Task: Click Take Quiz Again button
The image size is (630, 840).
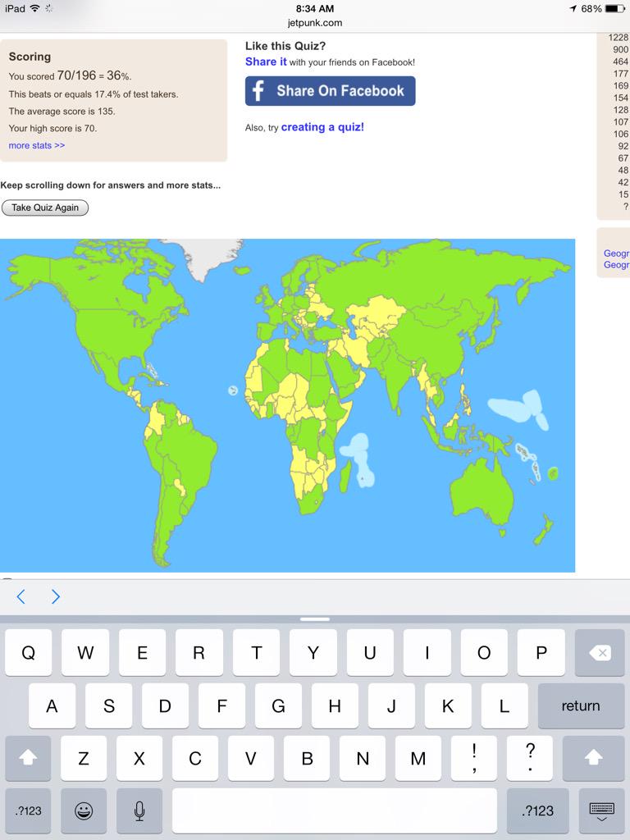Action: (45, 208)
